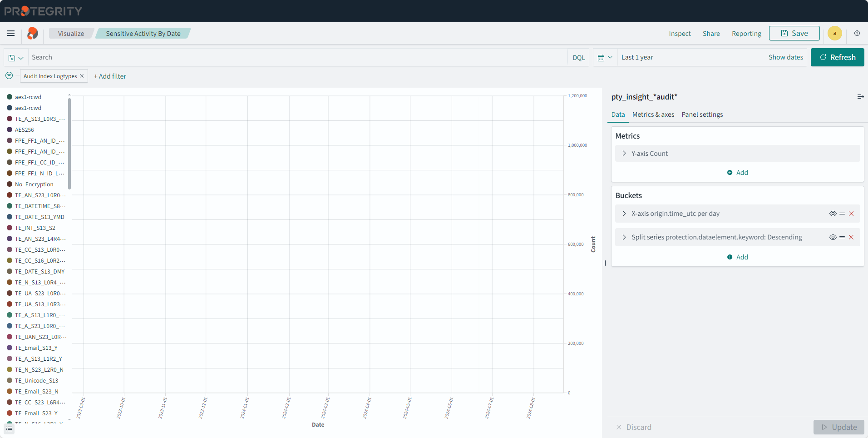Click legend scroll down arrow

click(x=69, y=420)
